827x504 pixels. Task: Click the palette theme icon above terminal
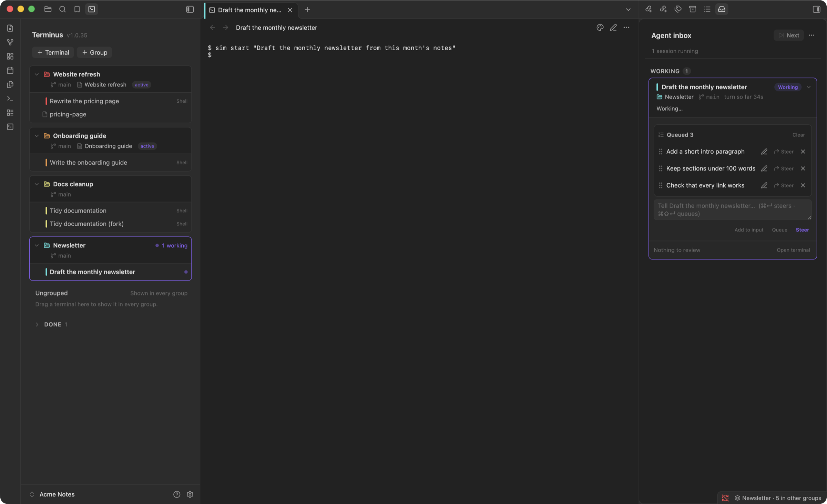(600, 28)
